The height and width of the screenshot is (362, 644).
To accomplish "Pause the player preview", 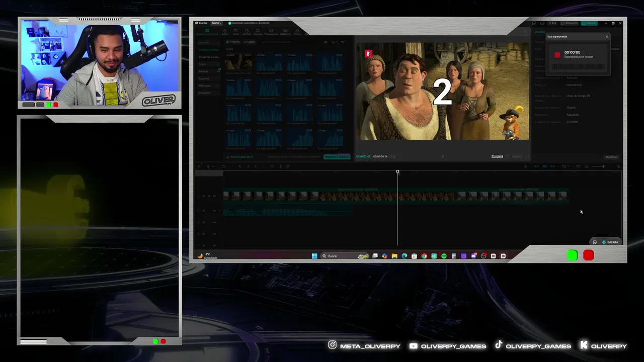I will click(x=443, y=156).
